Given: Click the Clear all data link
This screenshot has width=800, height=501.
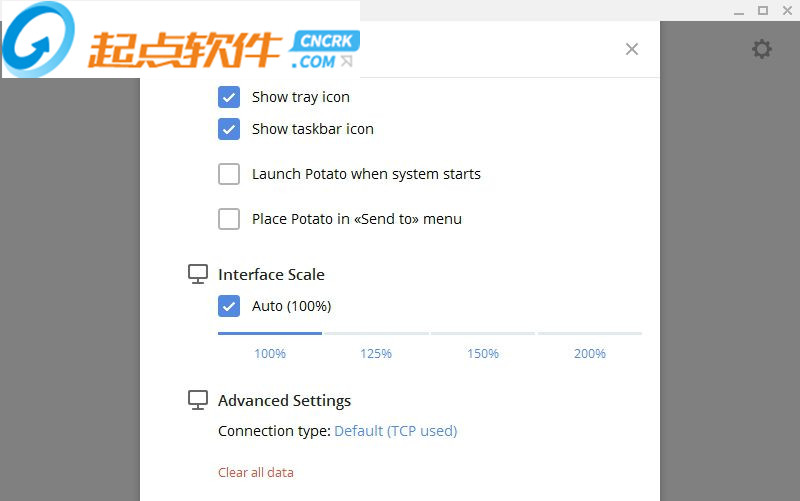Looking at the screenshot, I should point(256,472).
